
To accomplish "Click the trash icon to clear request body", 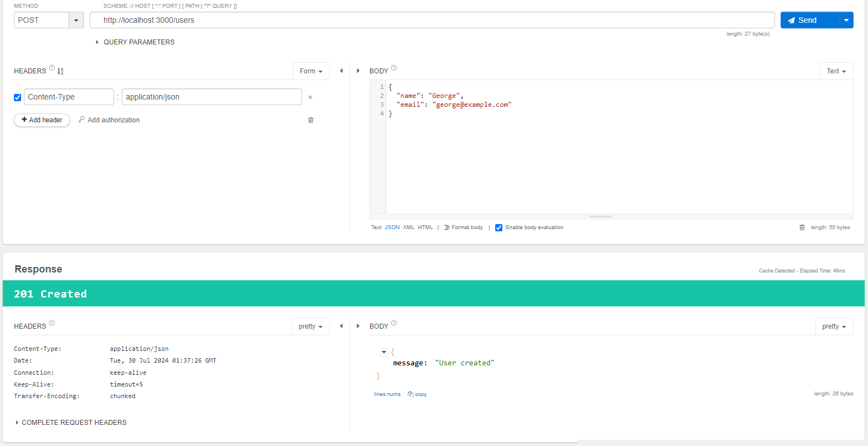I will tap(802, 227).
